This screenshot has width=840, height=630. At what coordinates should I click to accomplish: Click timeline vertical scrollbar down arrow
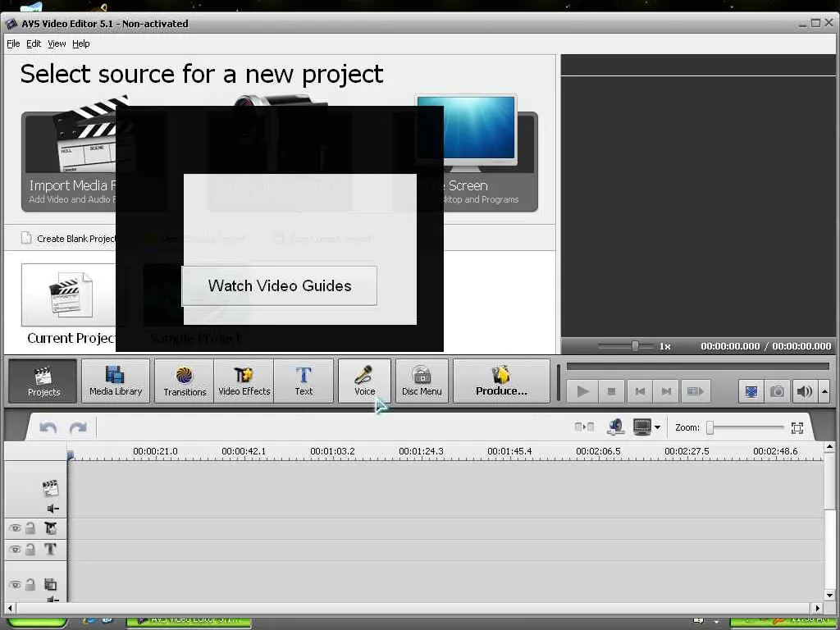[829, 596]
